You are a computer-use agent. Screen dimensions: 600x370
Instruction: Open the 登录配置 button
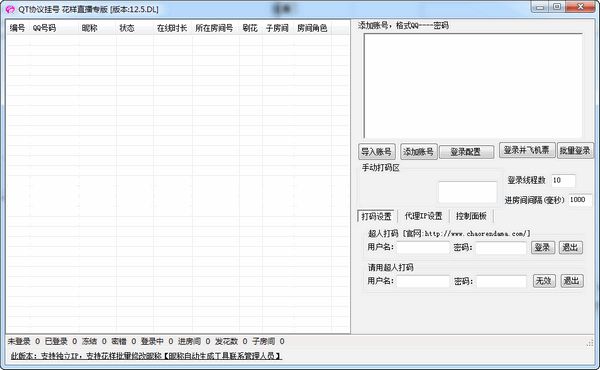(466, 152)
